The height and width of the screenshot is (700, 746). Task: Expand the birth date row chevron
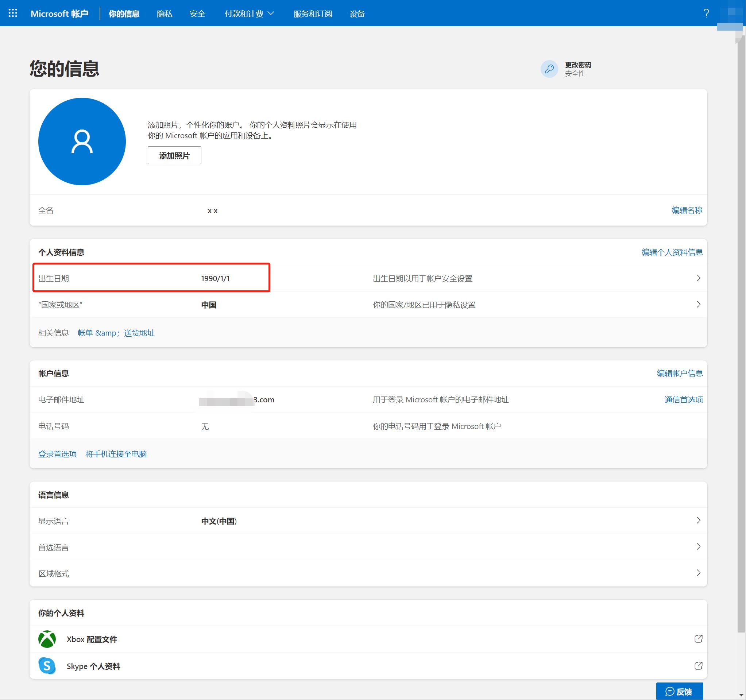(698, 278)
